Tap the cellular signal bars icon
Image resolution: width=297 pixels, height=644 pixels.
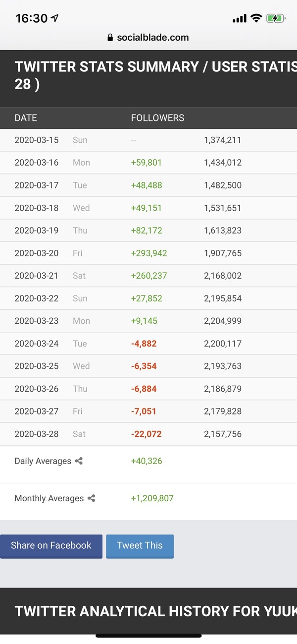pyautogui.click(x=240, y=19)
